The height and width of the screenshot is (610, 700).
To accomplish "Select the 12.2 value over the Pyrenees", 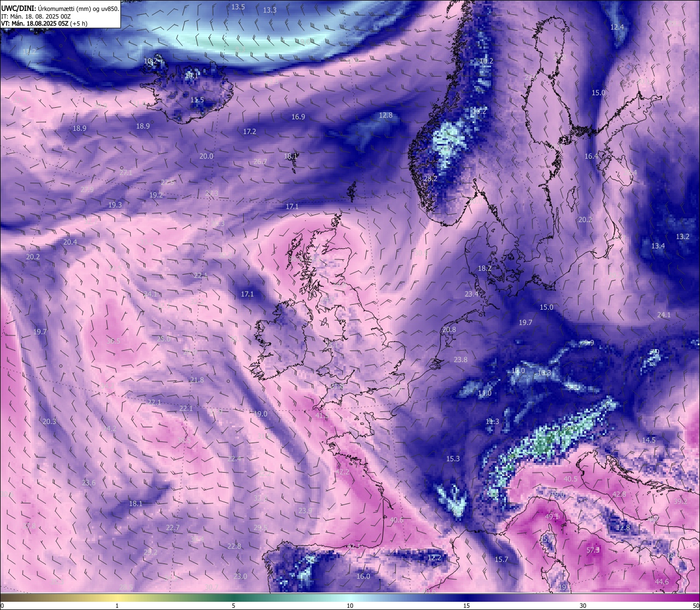I will pyautogui.click(x=434, y=557).
